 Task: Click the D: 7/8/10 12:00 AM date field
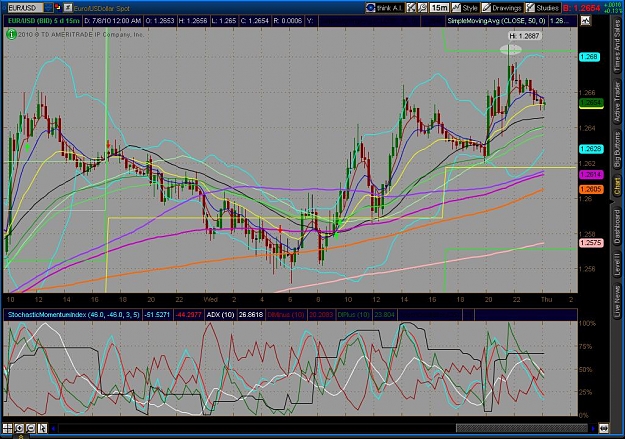point(112,21)
